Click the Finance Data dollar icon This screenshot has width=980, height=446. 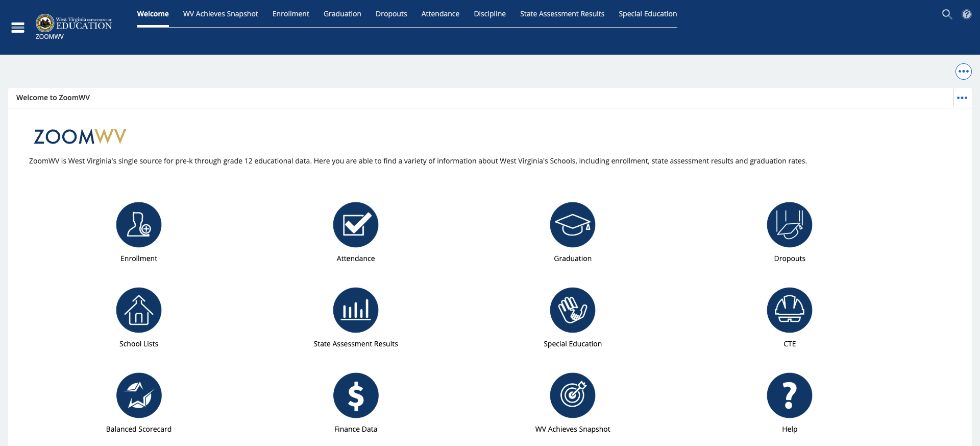pos(356,395)
